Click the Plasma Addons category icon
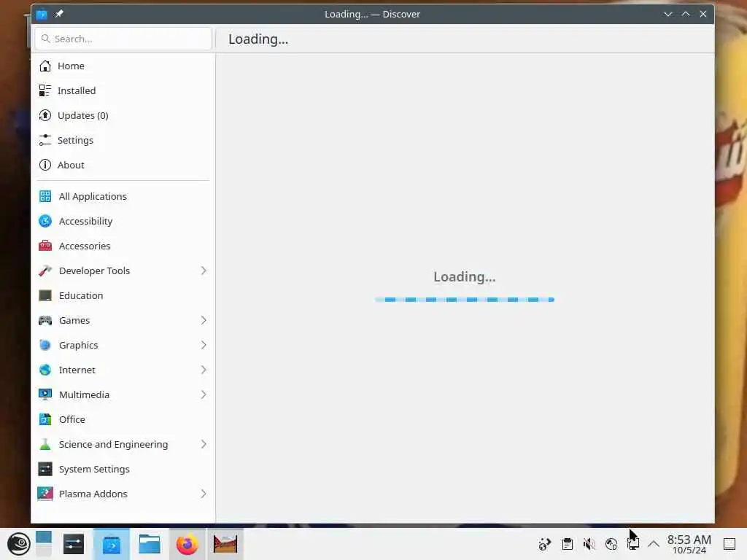Viewport: 747px width, 560px height. click(x=44, y=494)
